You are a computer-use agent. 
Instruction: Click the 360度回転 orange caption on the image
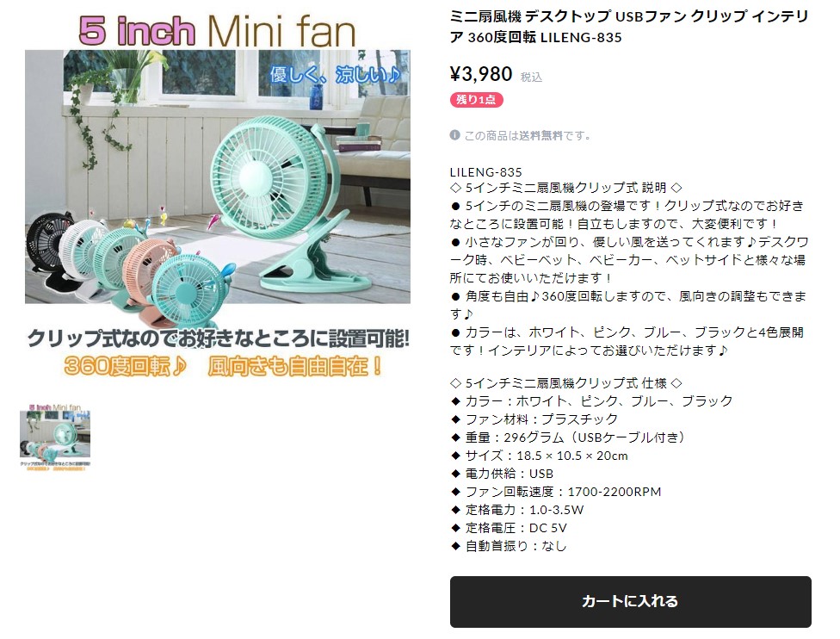[125, 366]
